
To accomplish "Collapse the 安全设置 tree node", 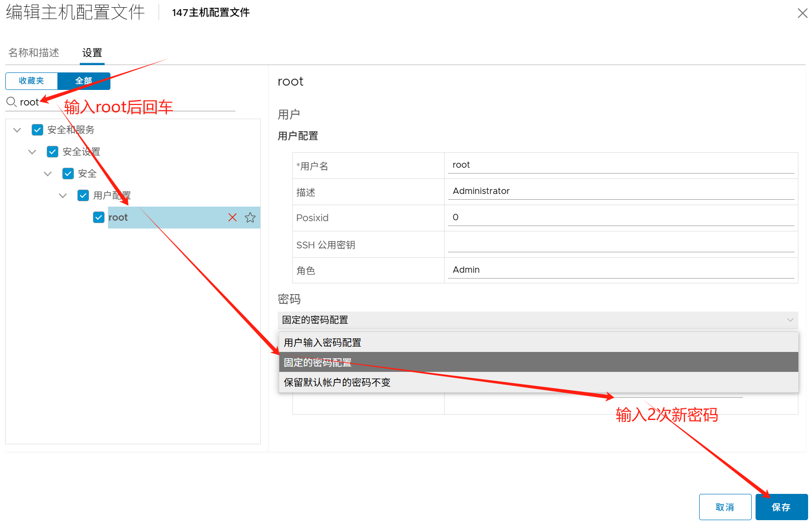I will (x=32, y=152).
